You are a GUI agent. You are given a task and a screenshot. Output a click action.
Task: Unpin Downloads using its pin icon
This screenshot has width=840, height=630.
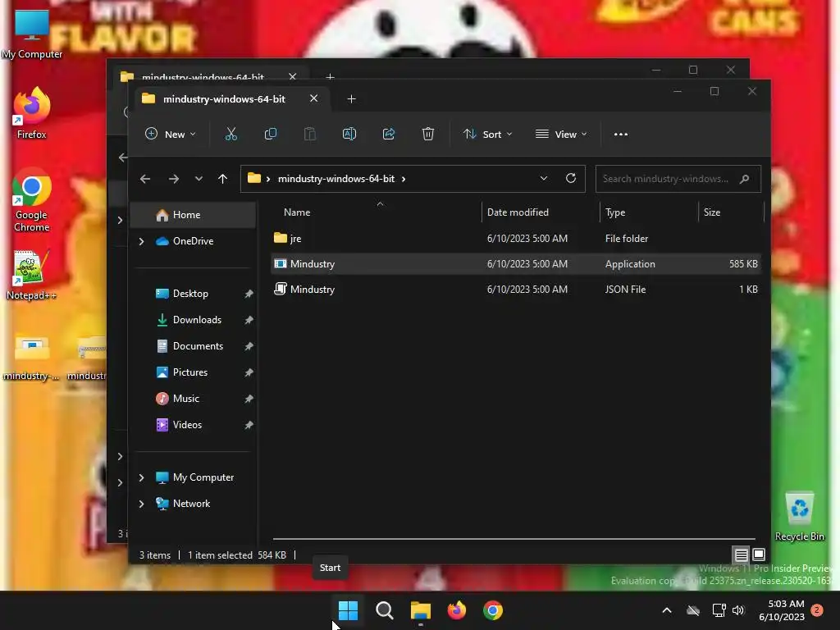click(249, 320)
